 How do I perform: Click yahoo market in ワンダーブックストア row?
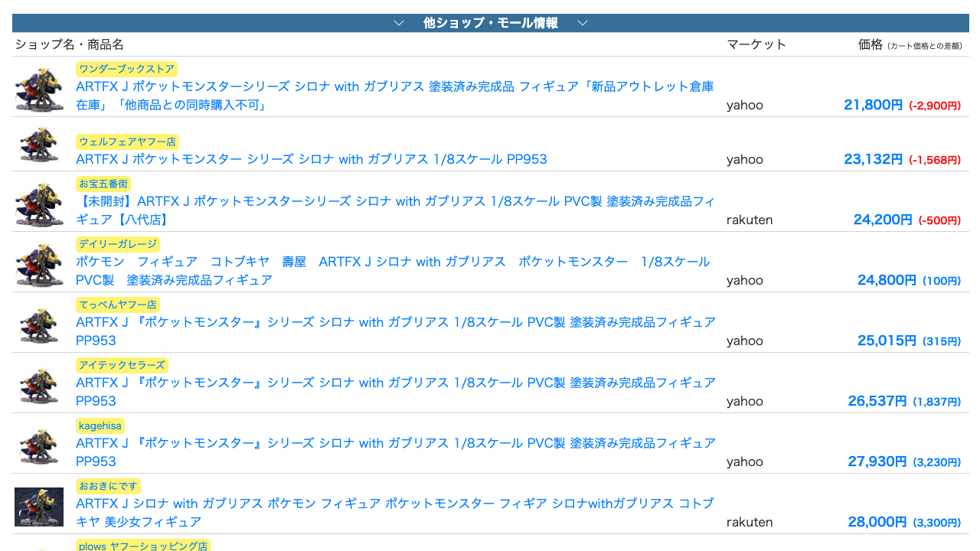pyautogui.click(x=745, y=105)
